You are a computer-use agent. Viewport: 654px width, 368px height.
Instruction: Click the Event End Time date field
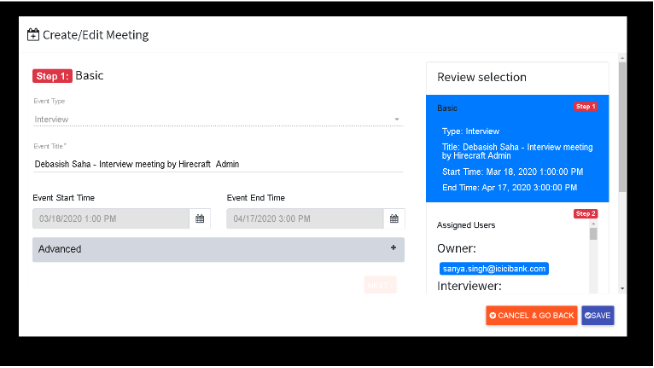(305, 219)
